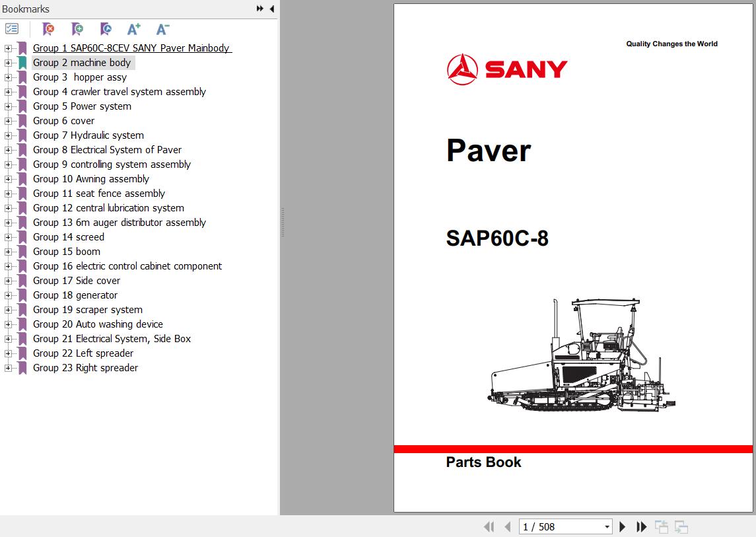Click the delete bookmark icon
The image size is (756, 537).
pos(48,29)
